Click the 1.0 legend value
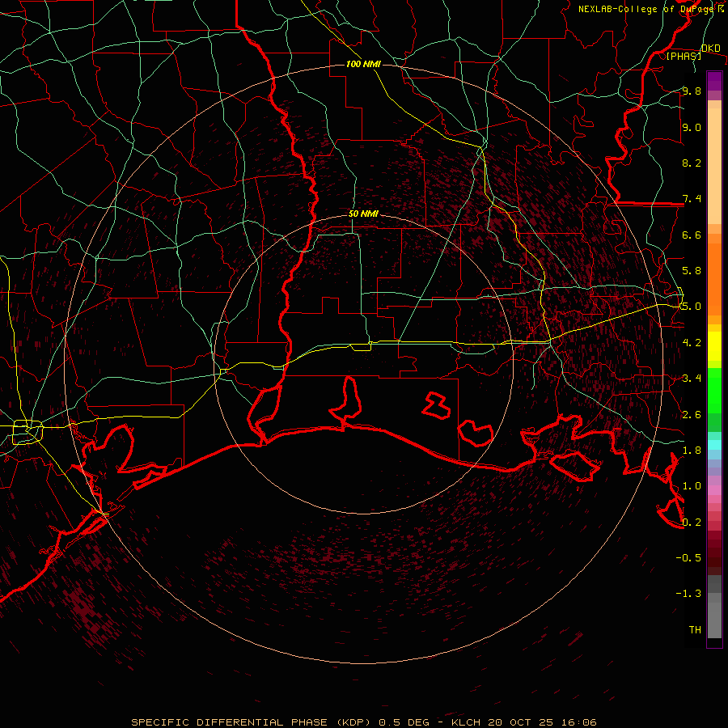Screen dimensions: 728x728 coord(692,485)
